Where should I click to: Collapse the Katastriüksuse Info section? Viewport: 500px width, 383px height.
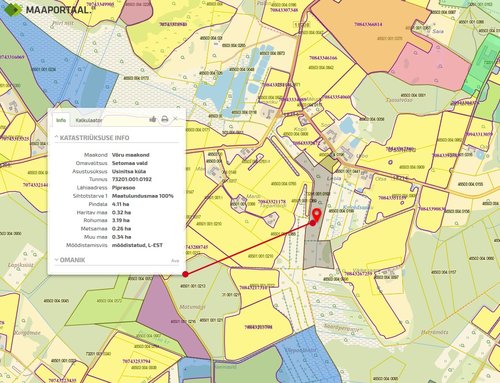pyautogui.click(x=92, y=138)
